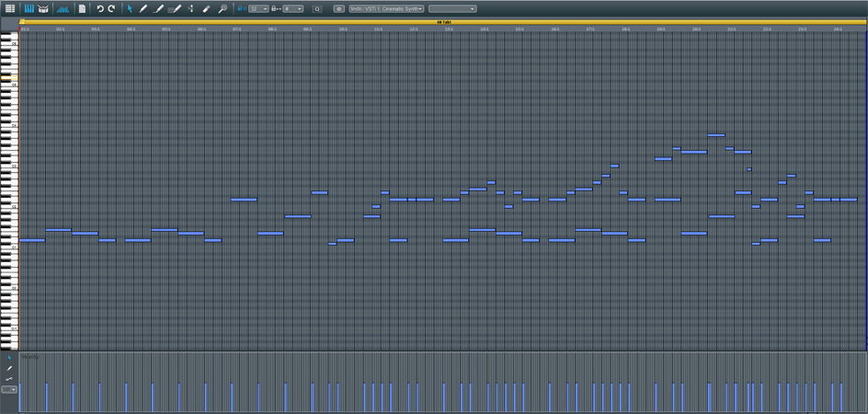Select the line draw pencil tool
The width and height of the screenshot is (868, 414).
point(158,9)
